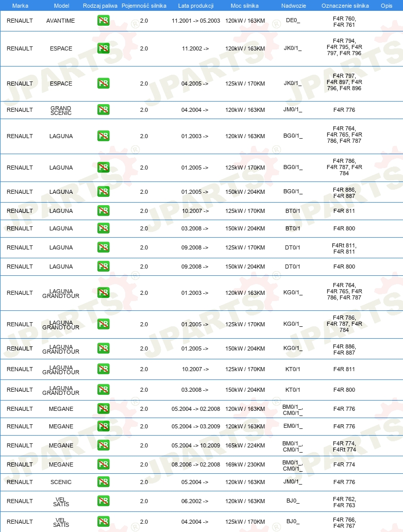
Task: Click fuel icon for LAGUNA GRANDTOUR 03.2008 row
Action: [104, 390]
